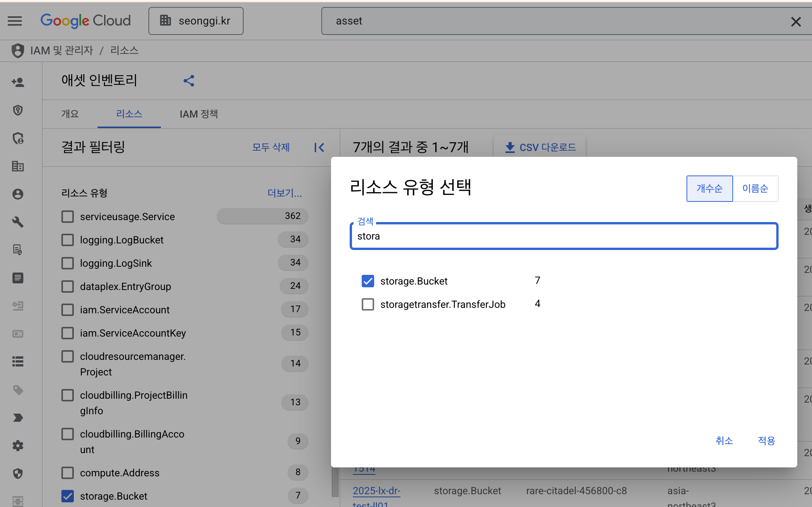Screen dimensions: 812x507
Task: Uncheck storage.Bucket in the dialog
Action: pyautogui.click(x=368, y=281)
